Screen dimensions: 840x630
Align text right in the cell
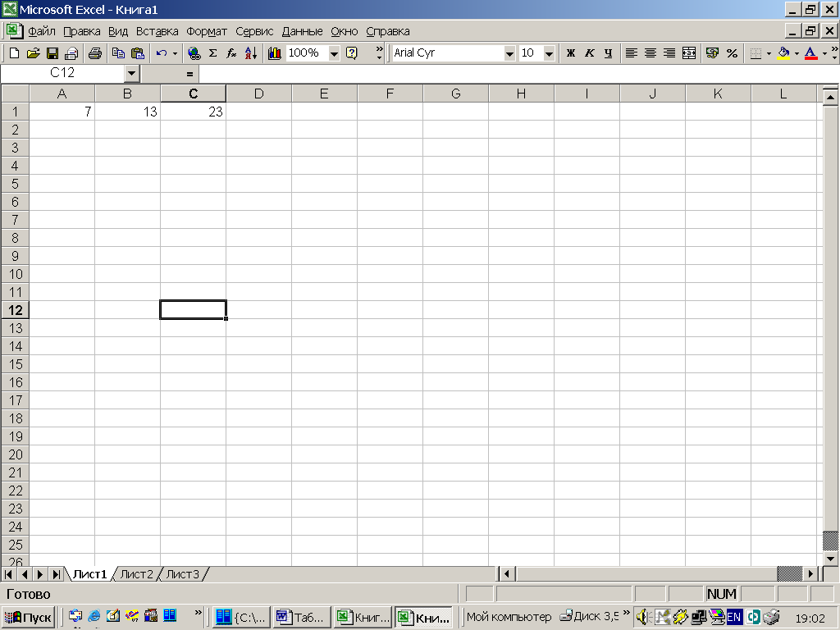(x=669, y=53)
